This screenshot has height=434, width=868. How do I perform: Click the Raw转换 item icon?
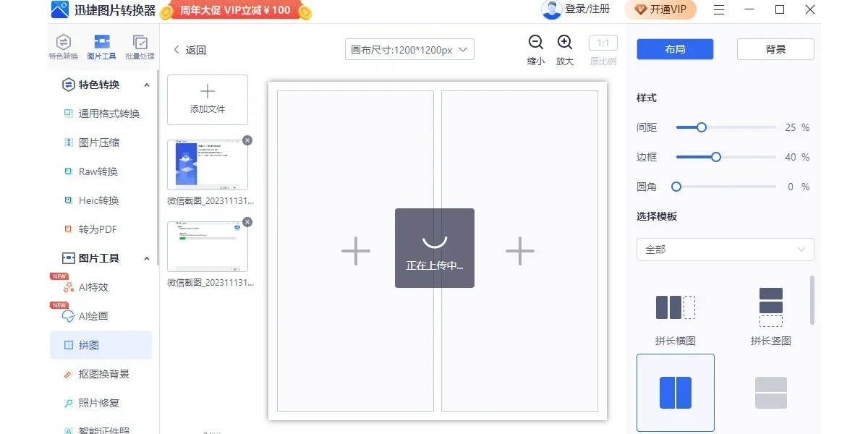tap(69, 171)
